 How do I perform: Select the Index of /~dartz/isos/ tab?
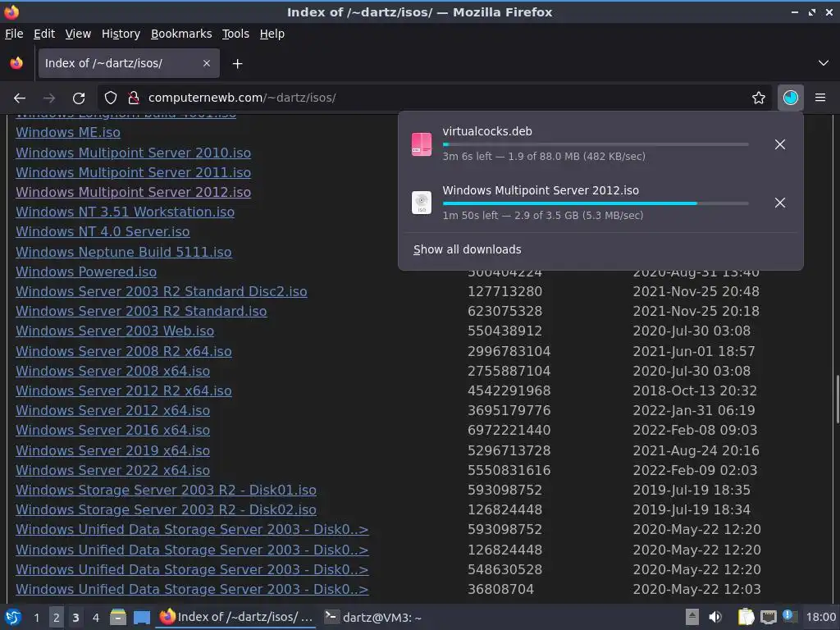coord(129,63)
